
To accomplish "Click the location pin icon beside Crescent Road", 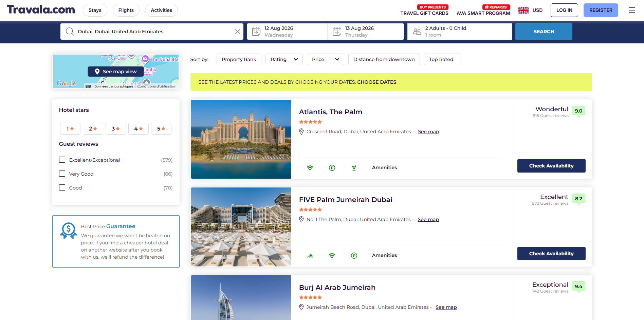I will click(x=301, y=132).
